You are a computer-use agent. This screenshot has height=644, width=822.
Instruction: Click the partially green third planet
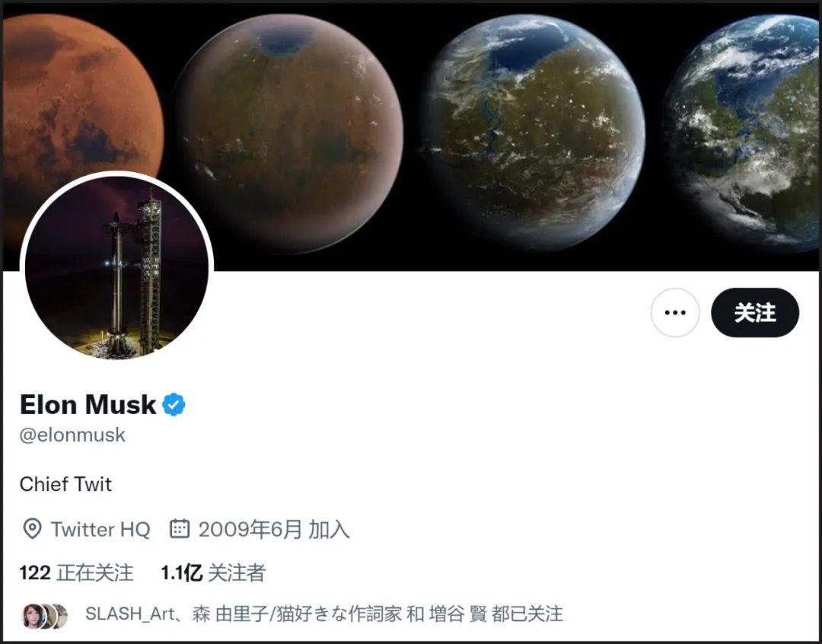pyautogui.click(x=534, y=133)
